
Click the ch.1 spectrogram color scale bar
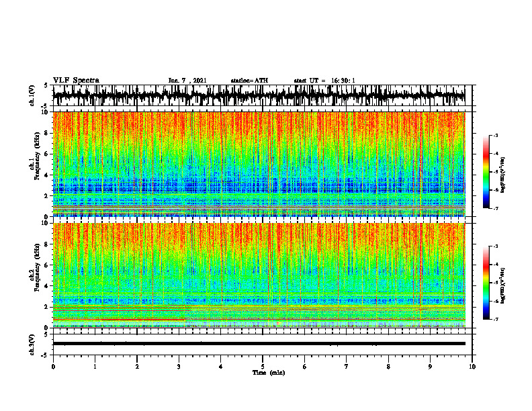point(486,171)
